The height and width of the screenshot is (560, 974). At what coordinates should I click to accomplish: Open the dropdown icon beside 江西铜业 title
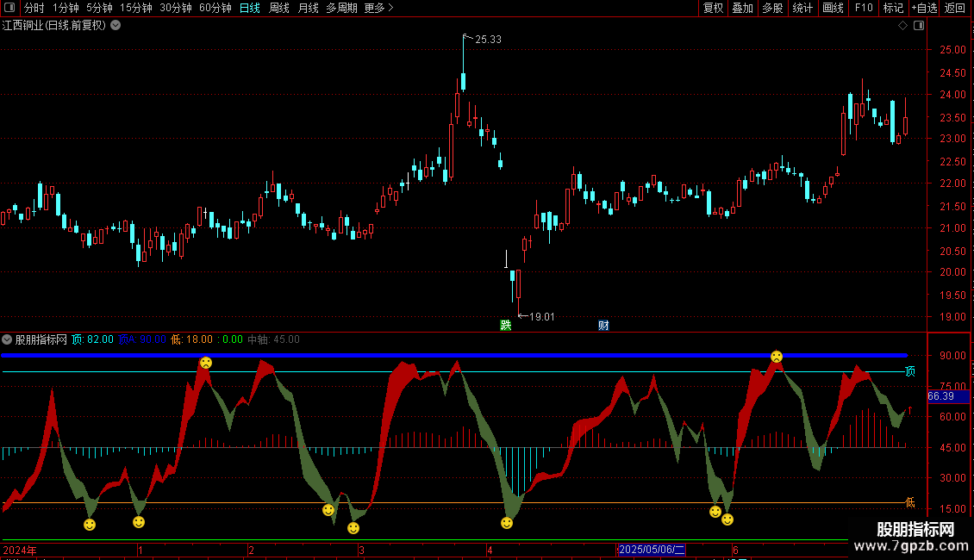pos(116,26)
